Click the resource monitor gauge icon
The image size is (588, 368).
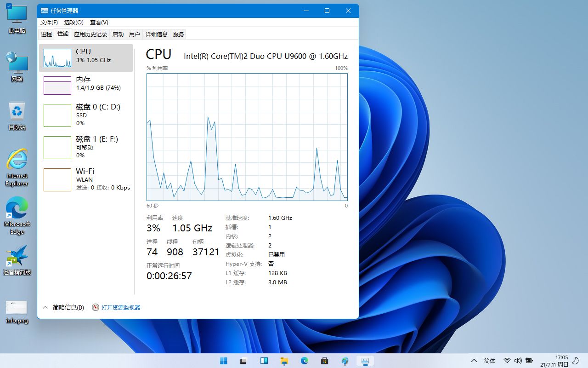96,307
